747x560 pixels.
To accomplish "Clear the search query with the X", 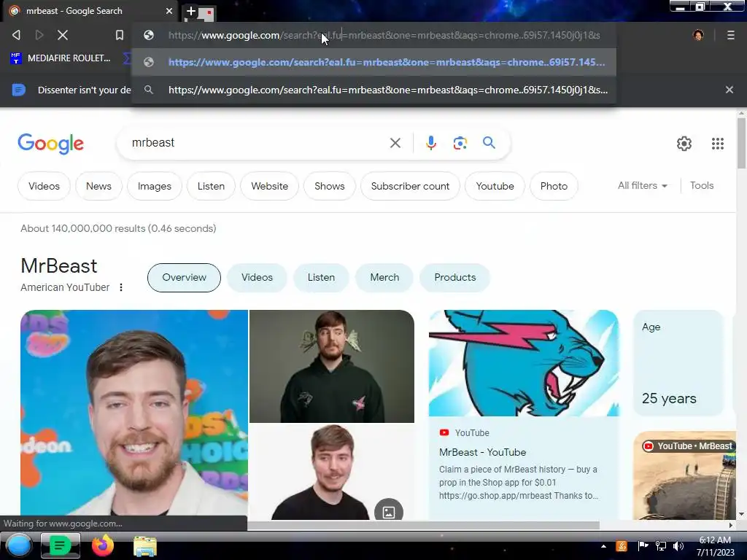I will pos(395,143).
